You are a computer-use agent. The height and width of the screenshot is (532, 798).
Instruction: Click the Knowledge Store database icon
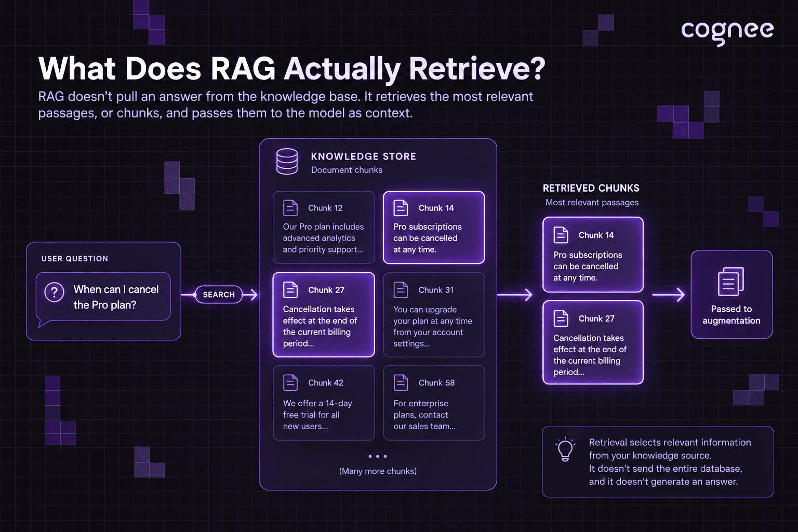(287, 162)
